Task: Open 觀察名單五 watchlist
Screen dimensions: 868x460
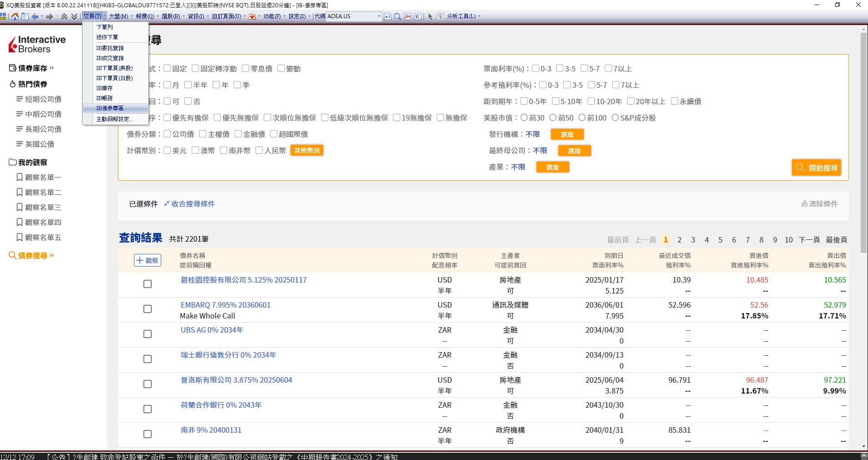Action: (x=39, y=237)
